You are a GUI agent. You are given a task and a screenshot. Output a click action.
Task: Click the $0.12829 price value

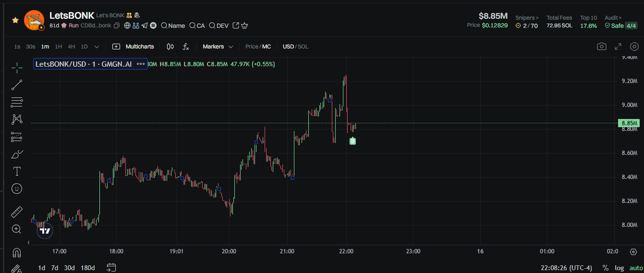coord(494,25)
